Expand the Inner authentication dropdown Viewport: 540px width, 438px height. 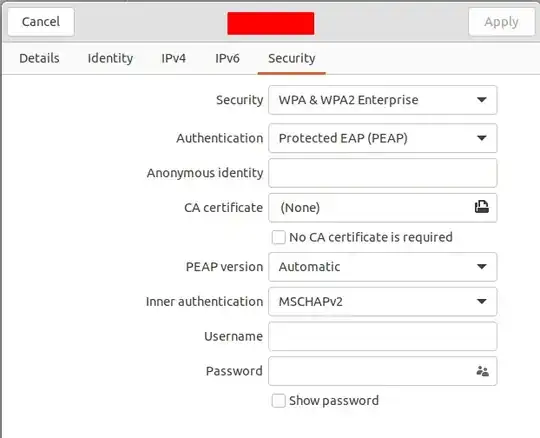[x=383, y=302]
